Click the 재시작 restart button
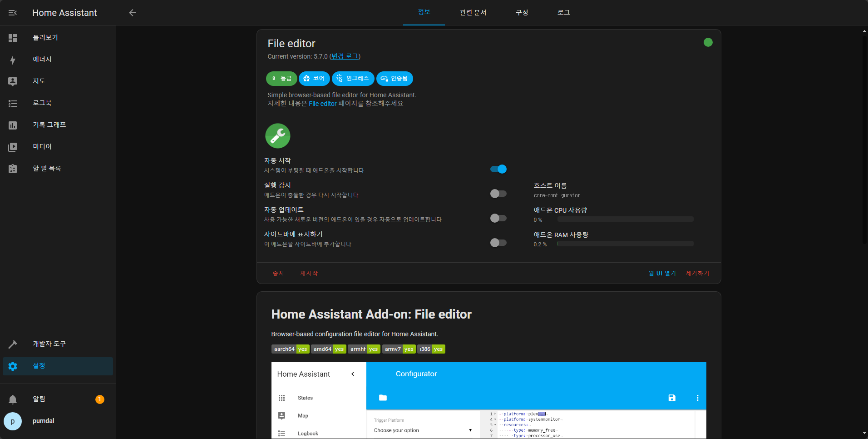This screenshot has width=868, height=439. [x=309, y=273]
